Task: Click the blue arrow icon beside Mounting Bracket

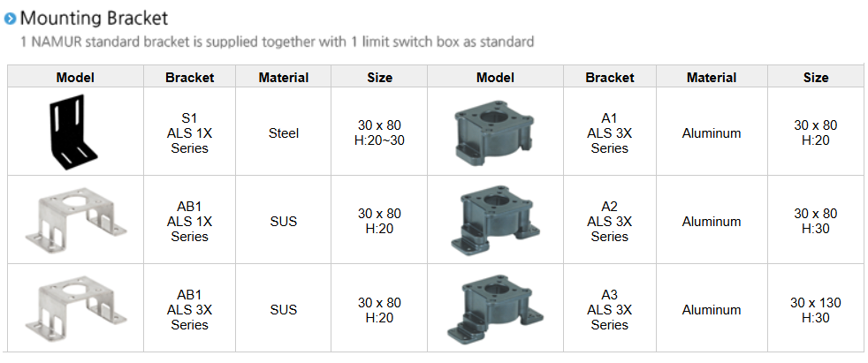Action: click(x=10, y=19)
